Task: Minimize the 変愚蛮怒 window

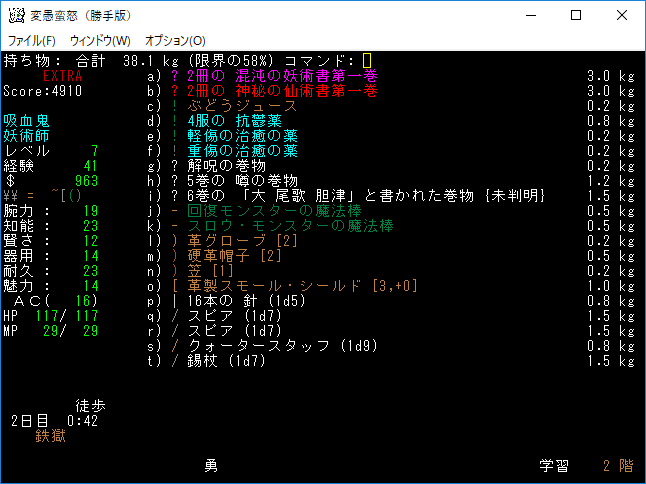Action: tap(530, 15)
